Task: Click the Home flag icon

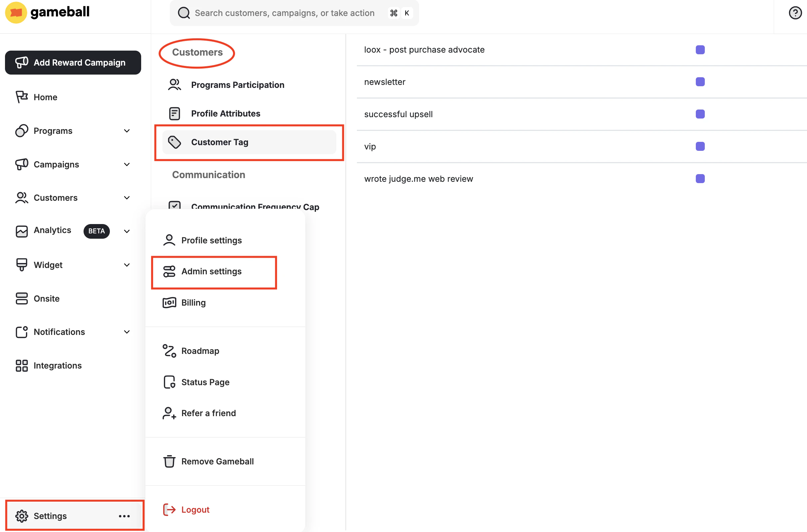Action: coord(22,97)
